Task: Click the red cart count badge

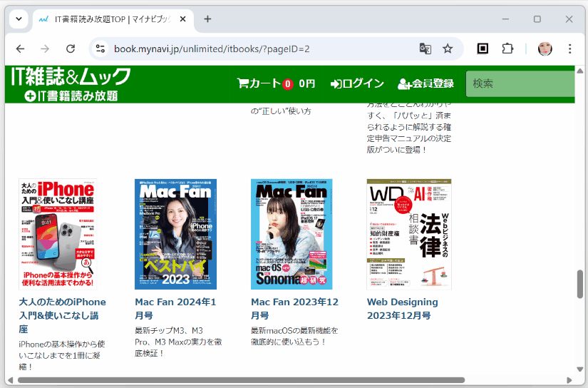Action: [x=288, y=83]
